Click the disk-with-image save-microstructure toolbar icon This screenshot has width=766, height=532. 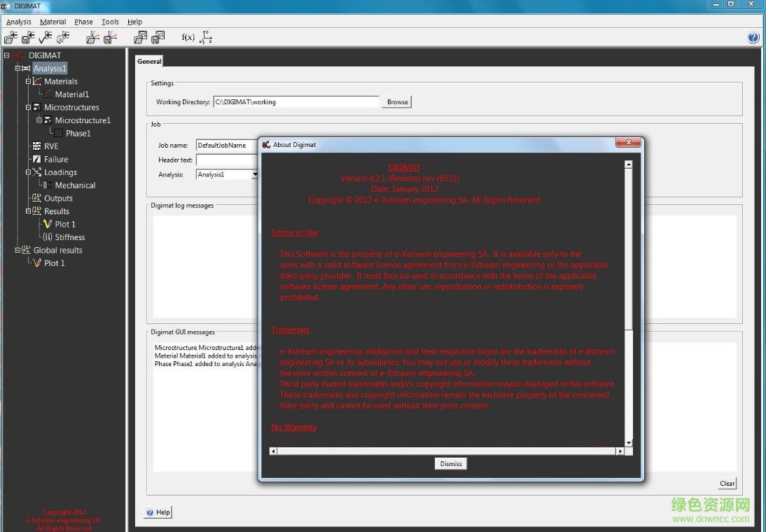click(158, 37)
